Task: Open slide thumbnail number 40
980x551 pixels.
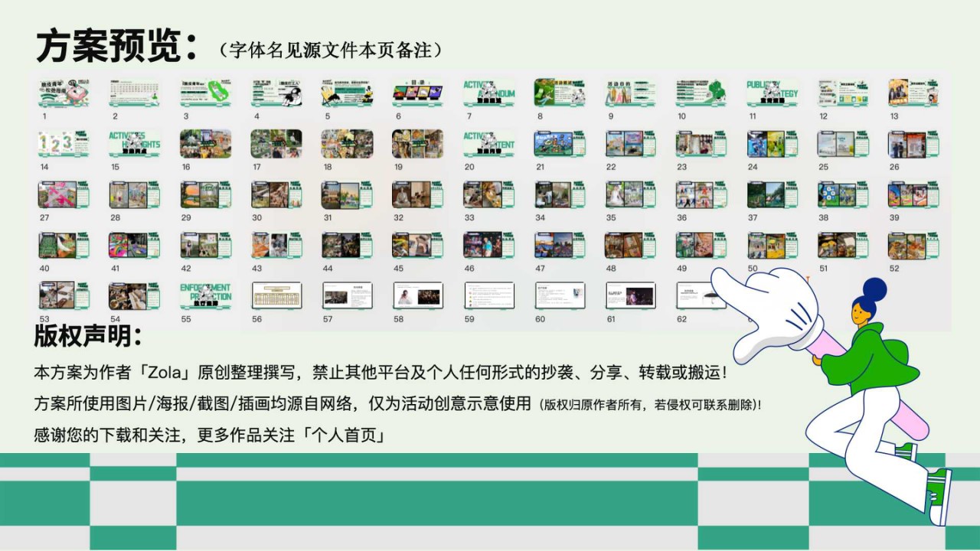Action: coord(64,246)
